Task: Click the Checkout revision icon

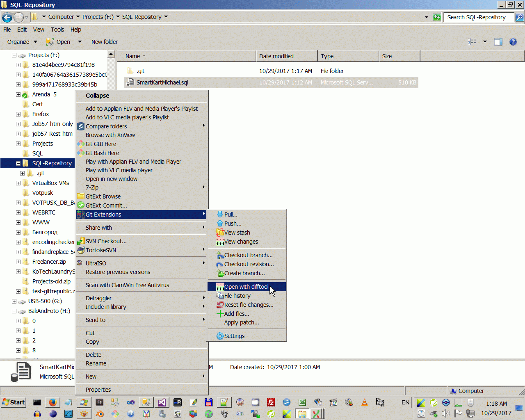Action: [220, 264]
